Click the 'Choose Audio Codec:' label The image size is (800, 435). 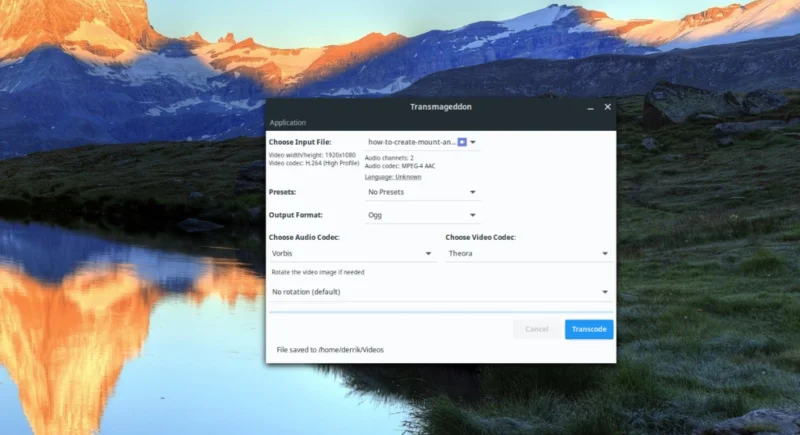click(x=304, y=237)
